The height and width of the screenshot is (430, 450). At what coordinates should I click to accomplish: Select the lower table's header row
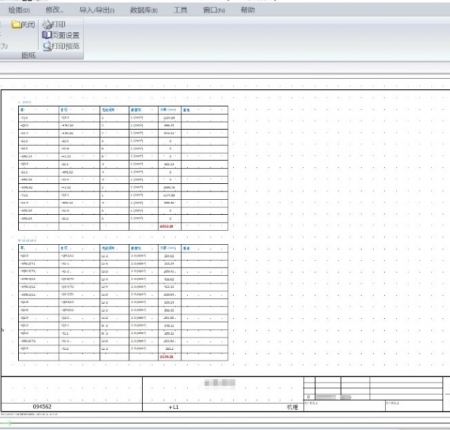(x=123, y=248)
